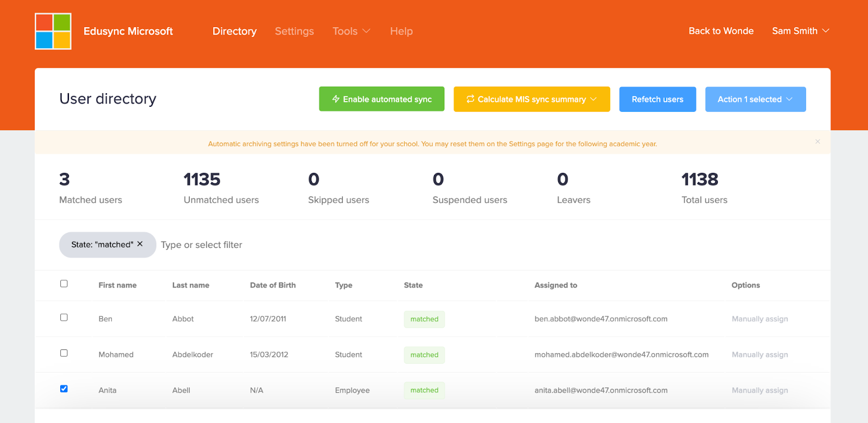Click date of birth 12/07/2011
The height and width of the screenshot is (423, 868).
tap(268, 319)
